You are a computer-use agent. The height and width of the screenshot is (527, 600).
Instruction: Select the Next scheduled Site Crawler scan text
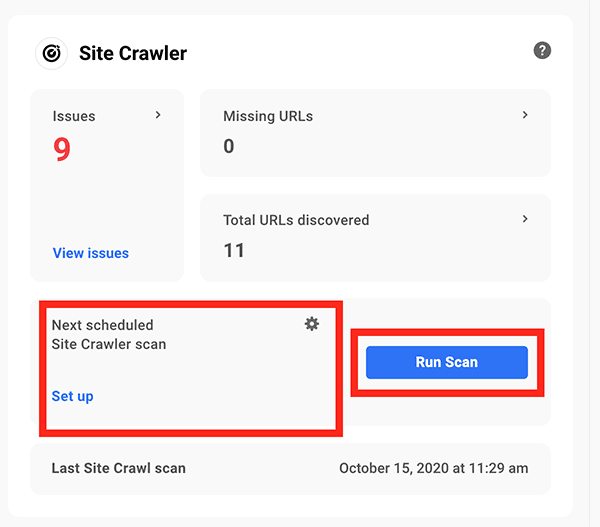point(109,334)
